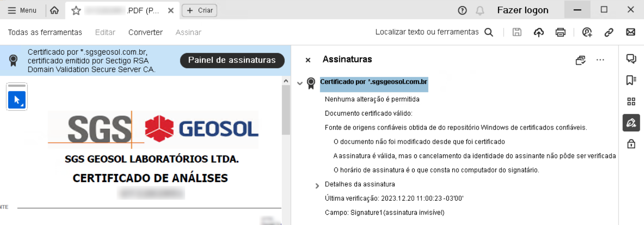Select 'Nenhuma alteração é permitida' line
The image size is (644, 225).
372,99
